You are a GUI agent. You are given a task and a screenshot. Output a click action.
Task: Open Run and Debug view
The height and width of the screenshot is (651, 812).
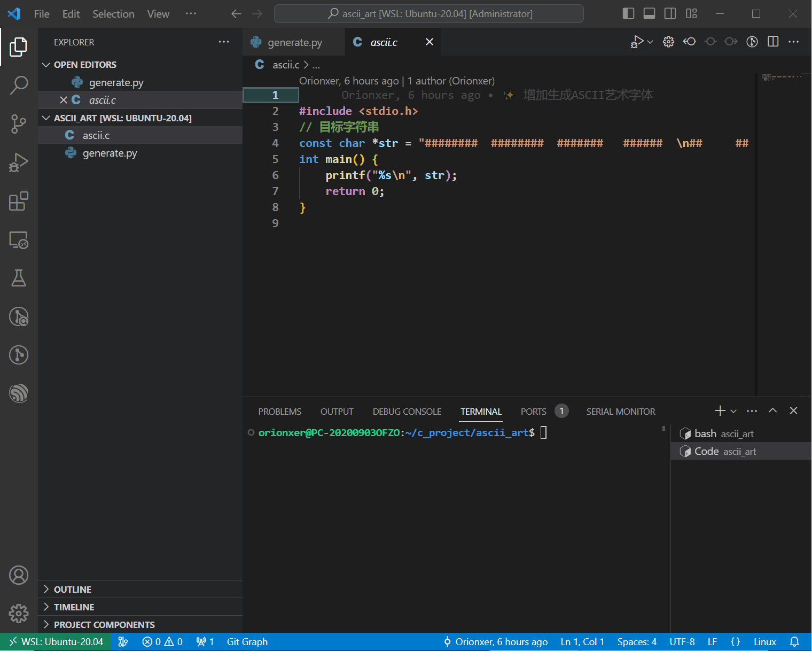pos(19,162)
